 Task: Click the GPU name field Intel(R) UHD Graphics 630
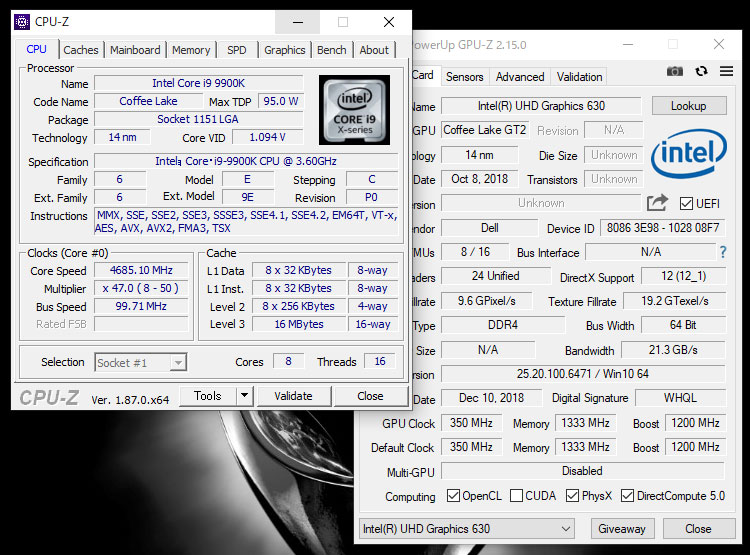coord(541,106)
